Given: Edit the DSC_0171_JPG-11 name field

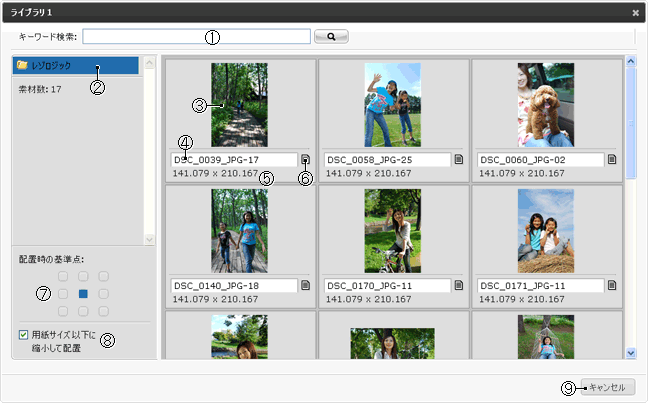Looking at the screenshot, I should point(541,286).
